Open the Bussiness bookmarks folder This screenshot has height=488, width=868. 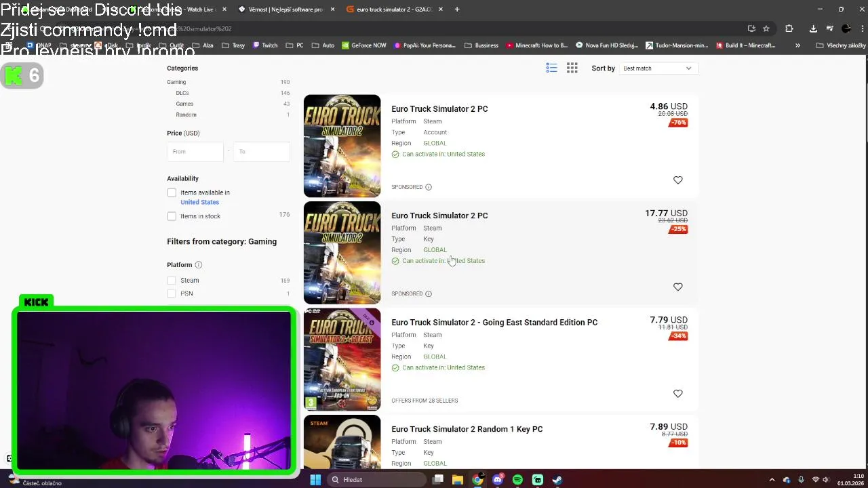pyautogui.click(x=481, y=45)
